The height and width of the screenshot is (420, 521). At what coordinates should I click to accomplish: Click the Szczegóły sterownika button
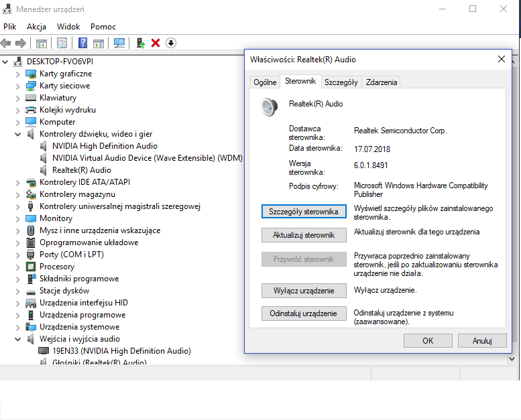tap(304, 212)
